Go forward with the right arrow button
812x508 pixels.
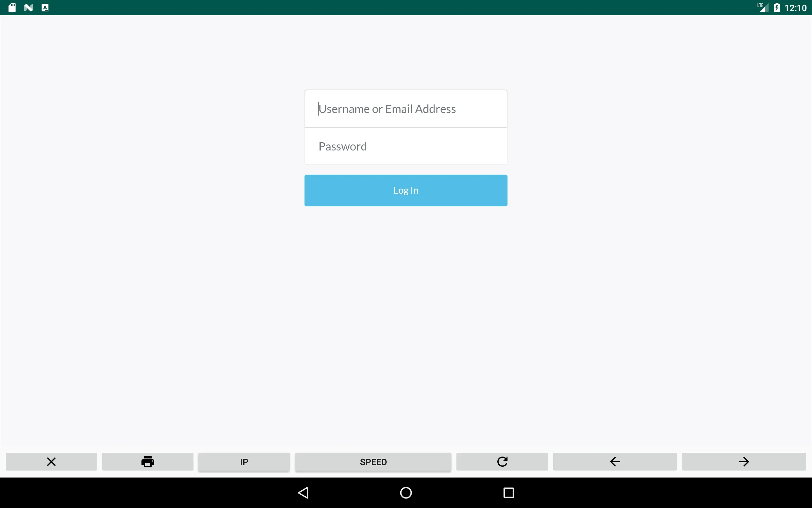[744, 462]
